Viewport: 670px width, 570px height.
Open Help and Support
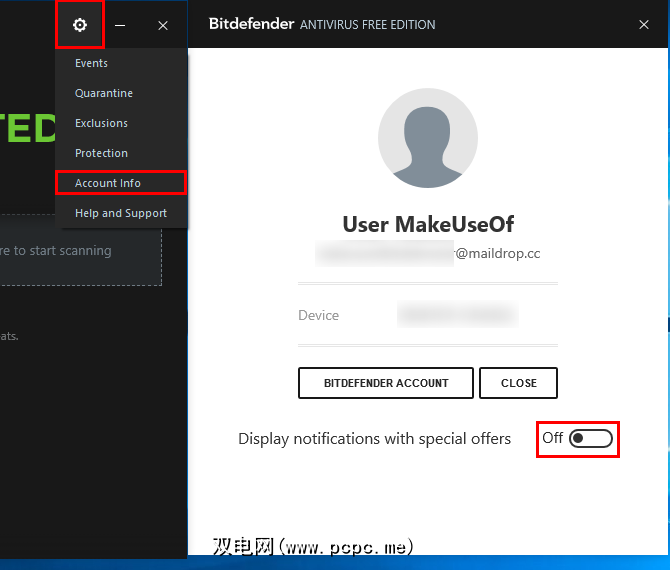(x=121, y=213)
